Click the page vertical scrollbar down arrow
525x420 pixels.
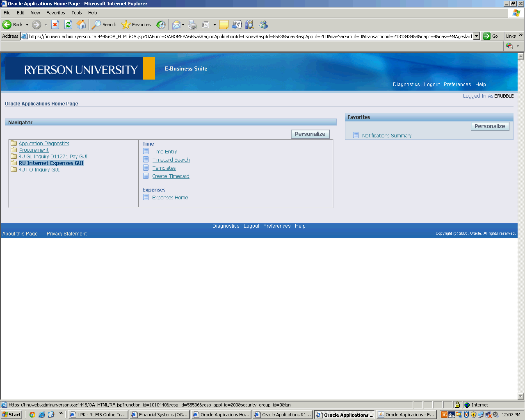click(521, 396)
